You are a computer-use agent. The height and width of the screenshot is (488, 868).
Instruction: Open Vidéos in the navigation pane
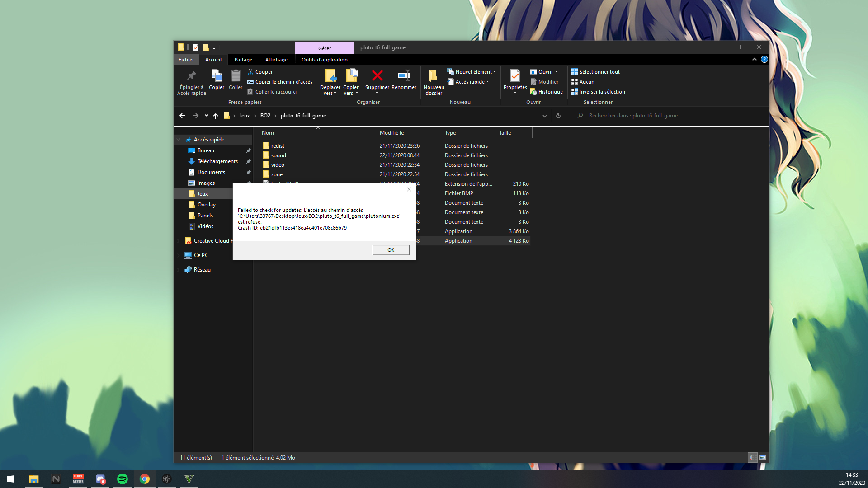pyautogui.click(x=205, y=226)
